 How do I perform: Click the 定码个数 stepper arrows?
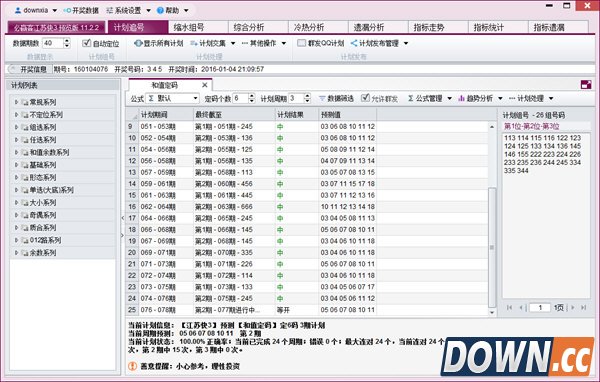(251, 98)
